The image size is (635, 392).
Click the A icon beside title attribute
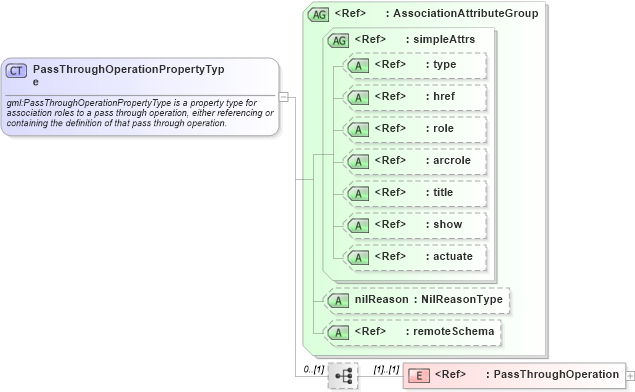[358, 194]
